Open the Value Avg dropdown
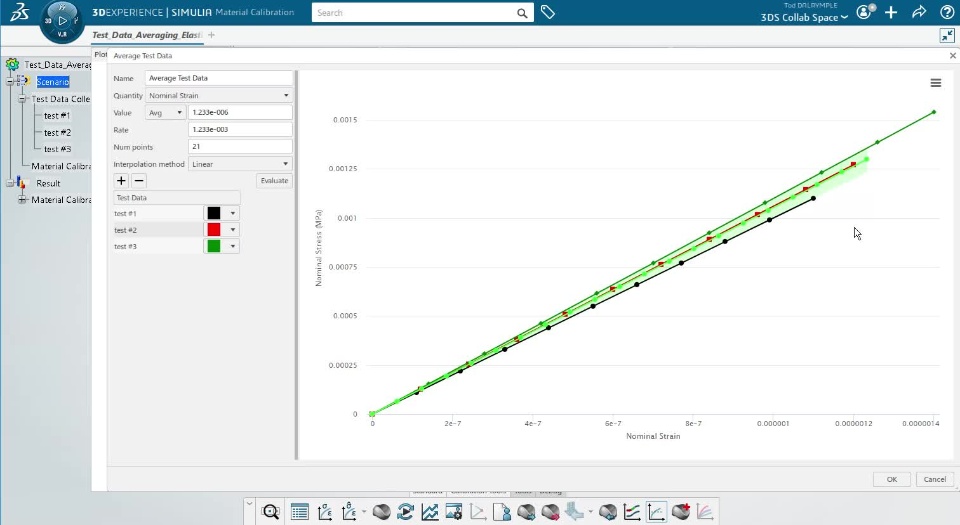Image resolution: width=960 pixels, height=525 pixels. (x=165, y=113)
